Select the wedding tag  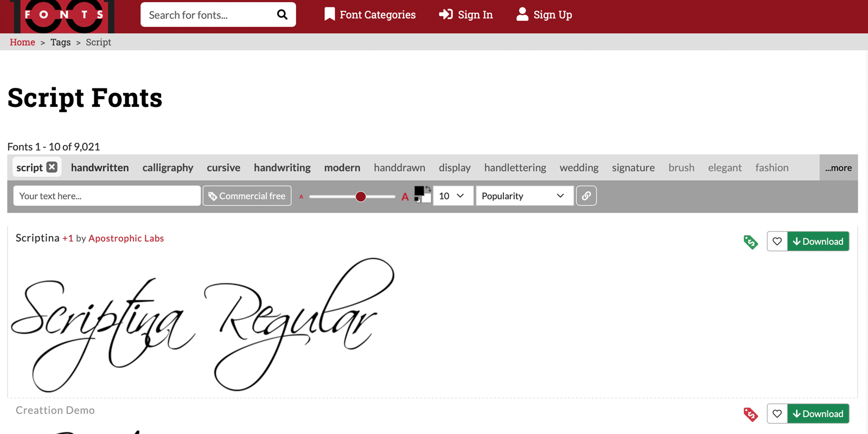click(x=579, y=168)
